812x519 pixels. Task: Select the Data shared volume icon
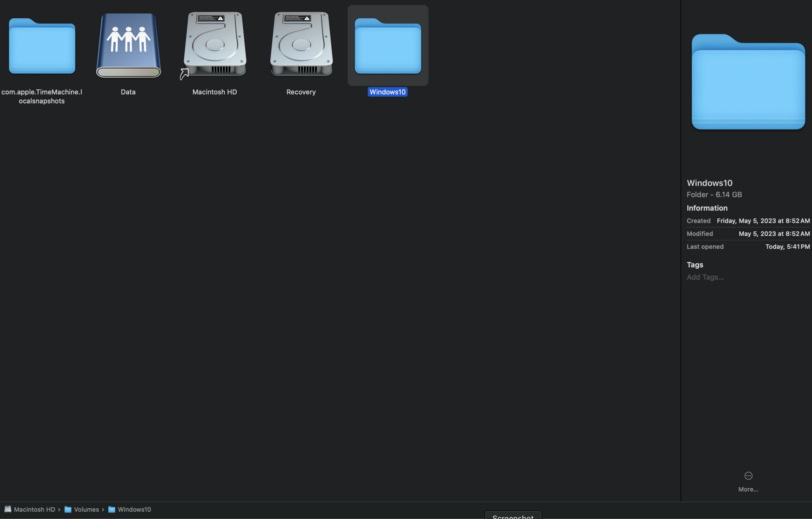tap(128, 45)
